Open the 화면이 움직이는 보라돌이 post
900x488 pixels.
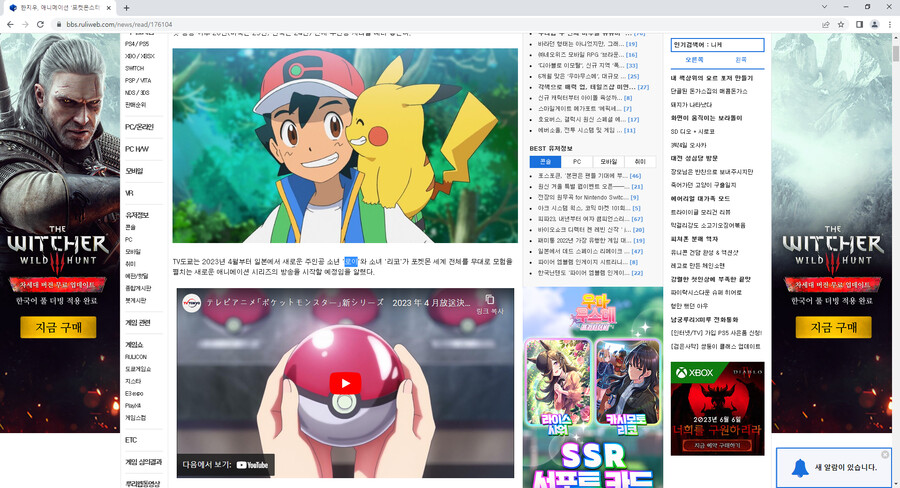point(707,118)
